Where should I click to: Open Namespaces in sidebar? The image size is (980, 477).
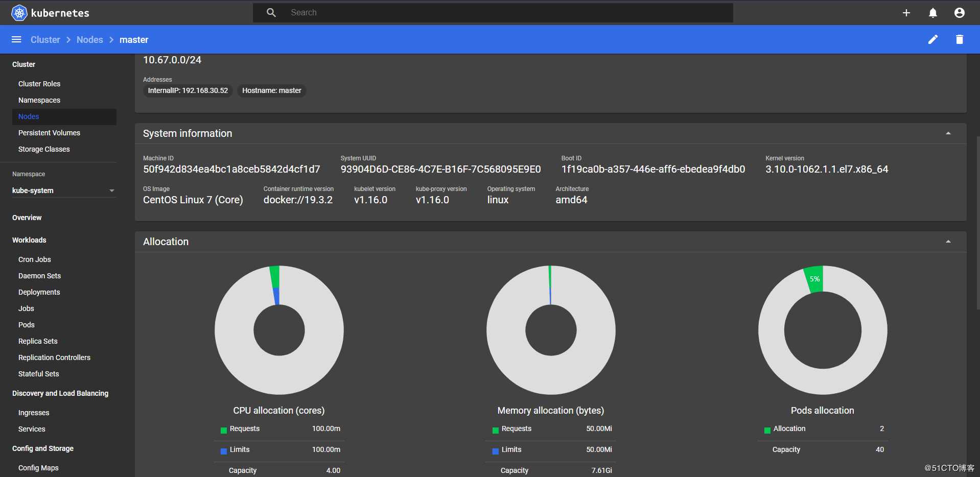click(x=39, y=100)
